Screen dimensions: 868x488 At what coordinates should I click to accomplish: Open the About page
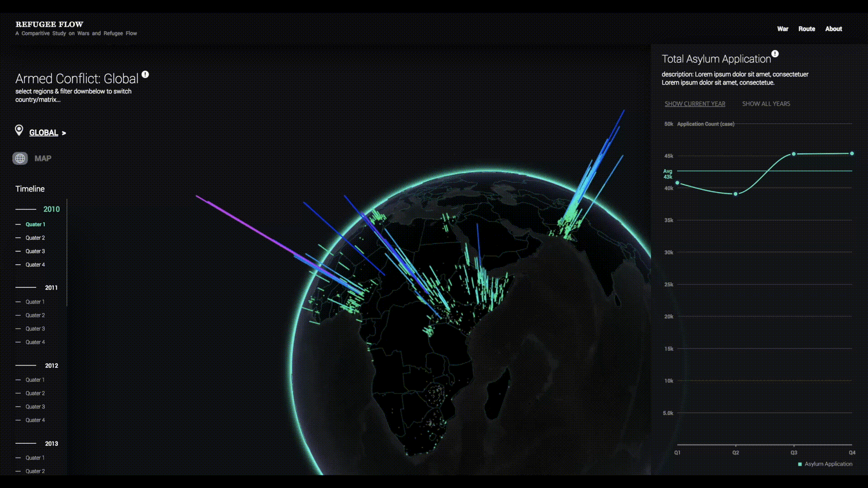(834, 29)
